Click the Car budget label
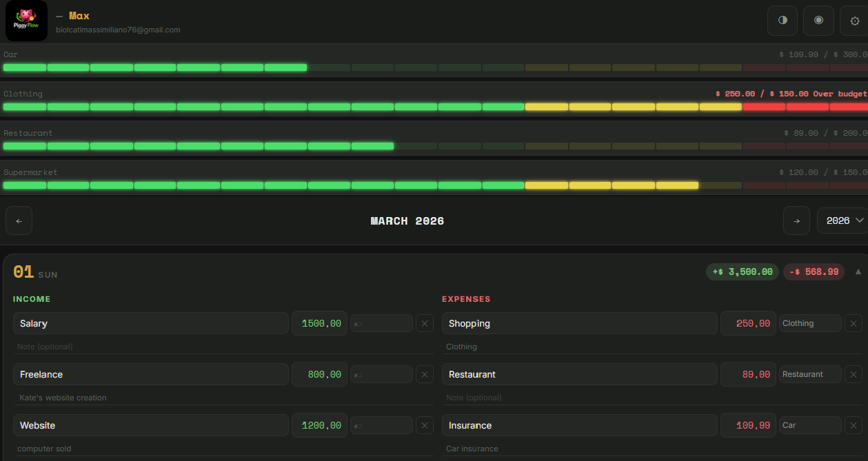Screen dimensions: 868x461 click(x=11, y=54)
